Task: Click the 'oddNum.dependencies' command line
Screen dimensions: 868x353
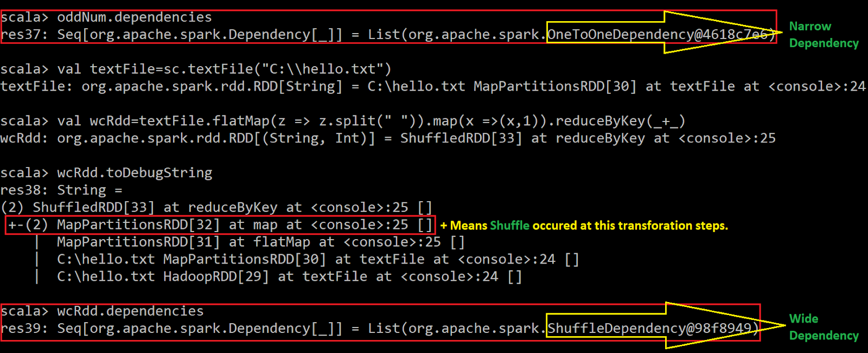Action: coord(106,17)
